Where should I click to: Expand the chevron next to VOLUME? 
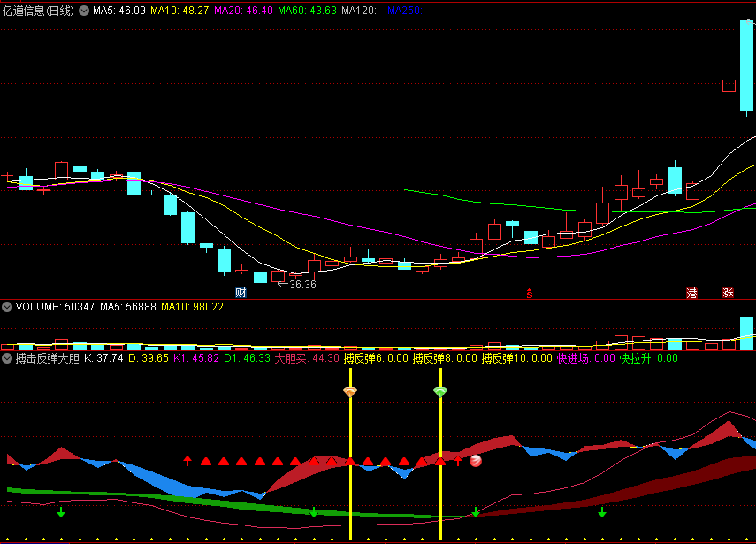[7, 307]
